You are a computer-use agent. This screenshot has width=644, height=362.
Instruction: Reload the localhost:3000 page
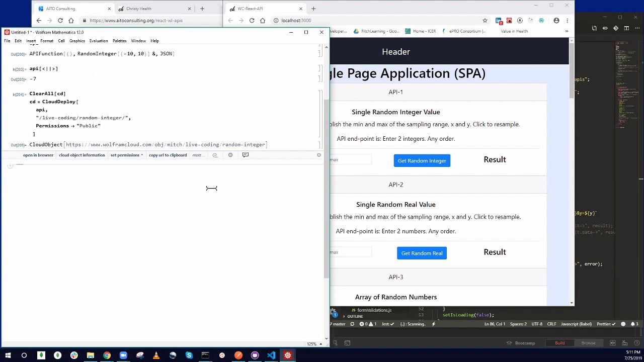click(x=252, y=21)
